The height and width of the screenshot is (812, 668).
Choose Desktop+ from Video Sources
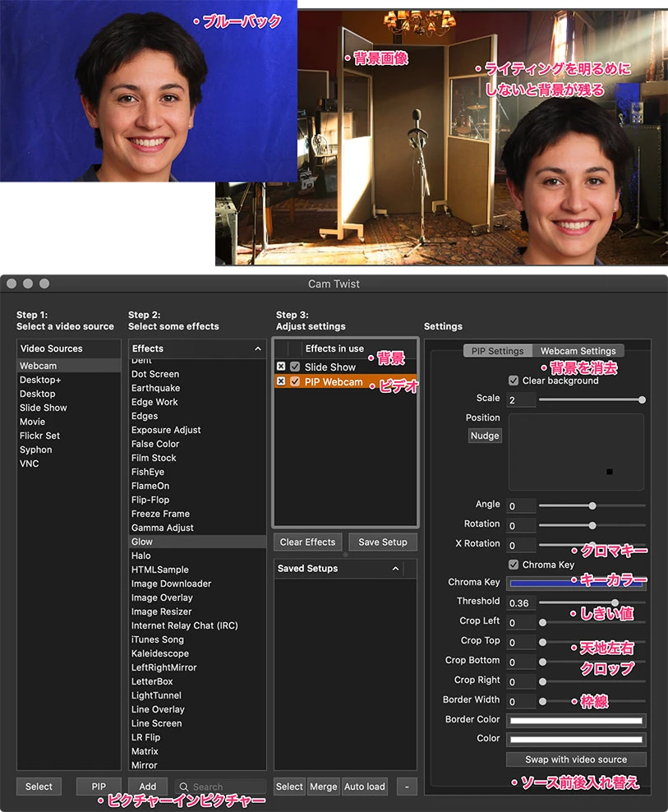pyautogui.click(x=40, y=380)
